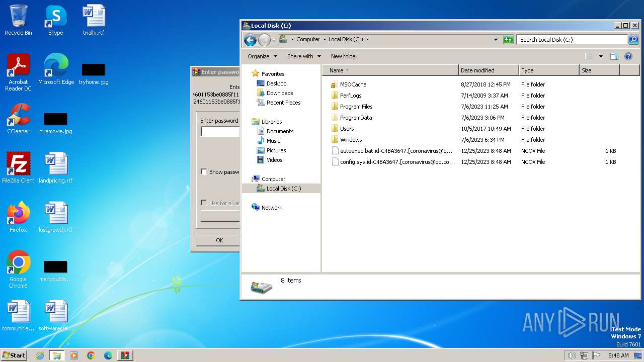Click the Search Local Disk (C:) box

(573, 40)
